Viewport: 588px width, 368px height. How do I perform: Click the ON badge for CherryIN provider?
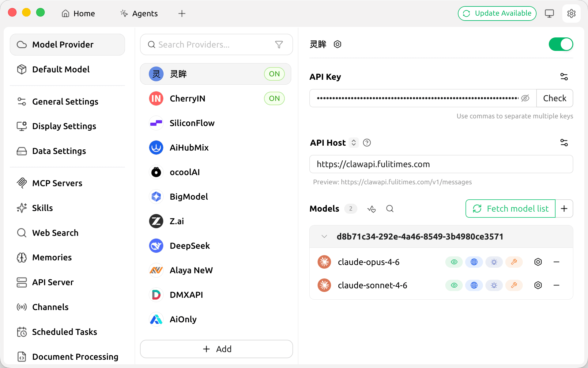tap(274, 98)
